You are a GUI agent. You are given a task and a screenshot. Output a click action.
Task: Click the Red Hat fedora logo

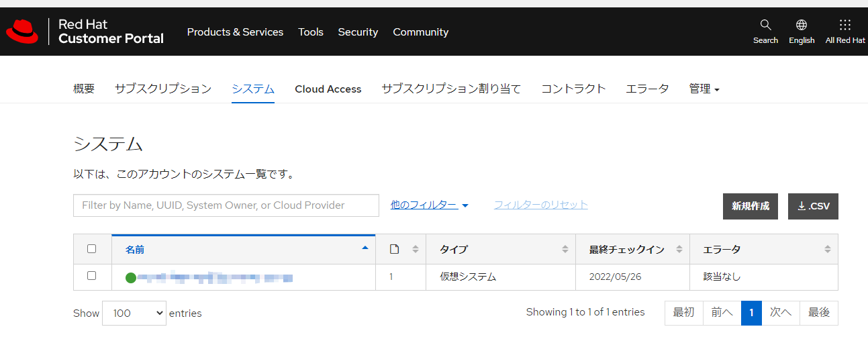(23, 32)
